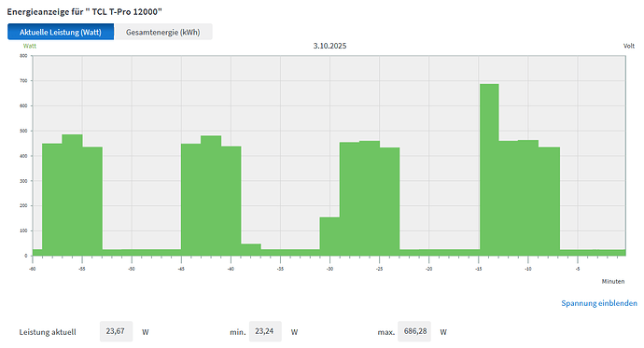Click the tallest 686 watt bar
This screenshot has height=348, width=644.
[489, 170]
